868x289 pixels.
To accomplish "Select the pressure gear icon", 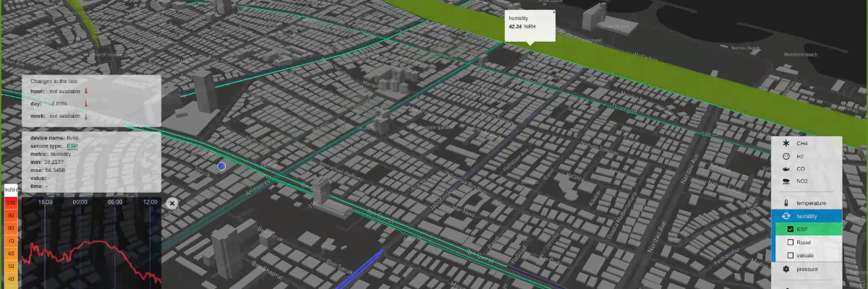I will [x=786, y=269].
